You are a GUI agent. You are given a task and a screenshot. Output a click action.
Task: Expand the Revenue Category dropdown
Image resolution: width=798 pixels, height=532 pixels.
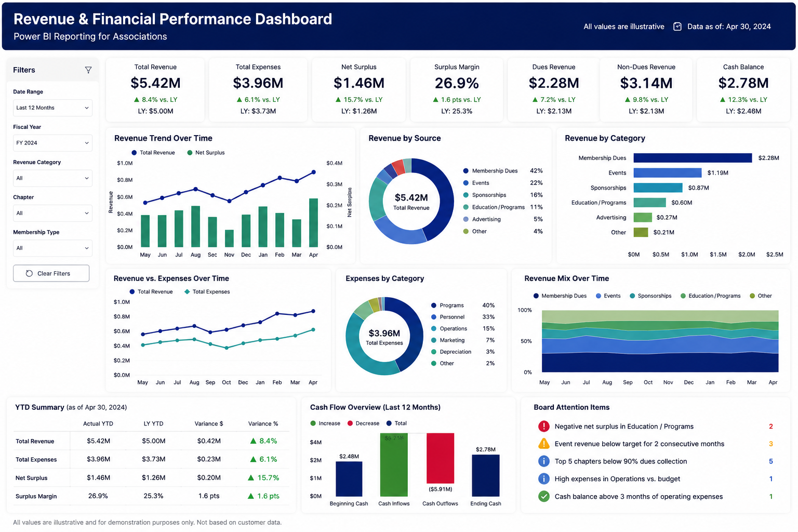coord(52,178)
